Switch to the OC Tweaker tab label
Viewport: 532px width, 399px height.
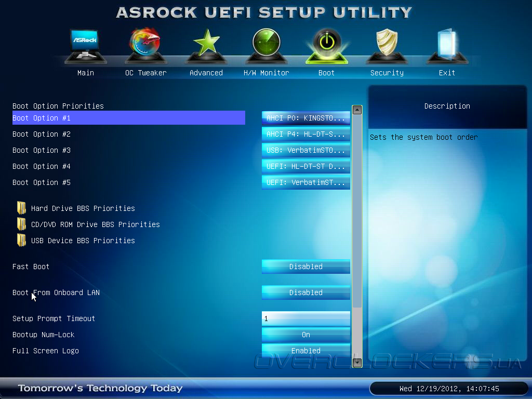[146, 73]
